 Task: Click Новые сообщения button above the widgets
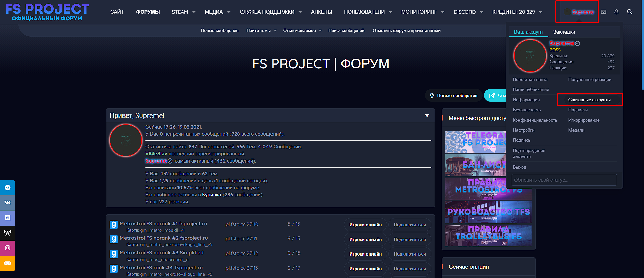tap(453, 96)
